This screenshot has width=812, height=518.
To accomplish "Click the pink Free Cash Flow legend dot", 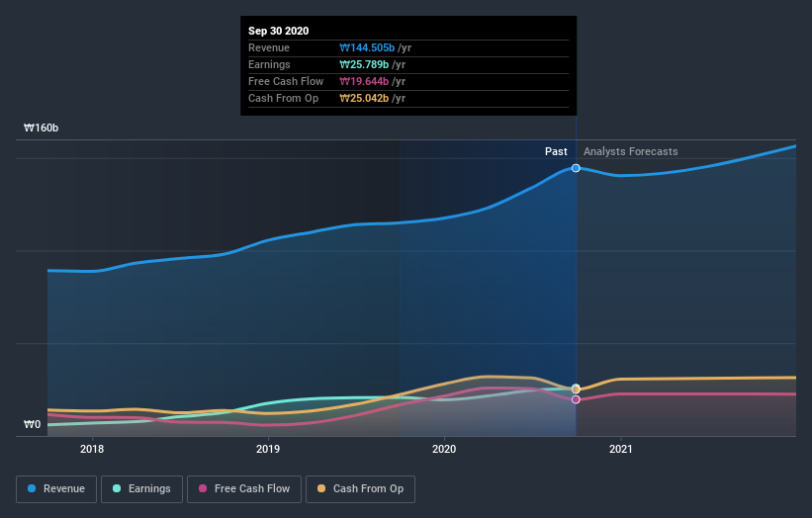I will point(203,488).
